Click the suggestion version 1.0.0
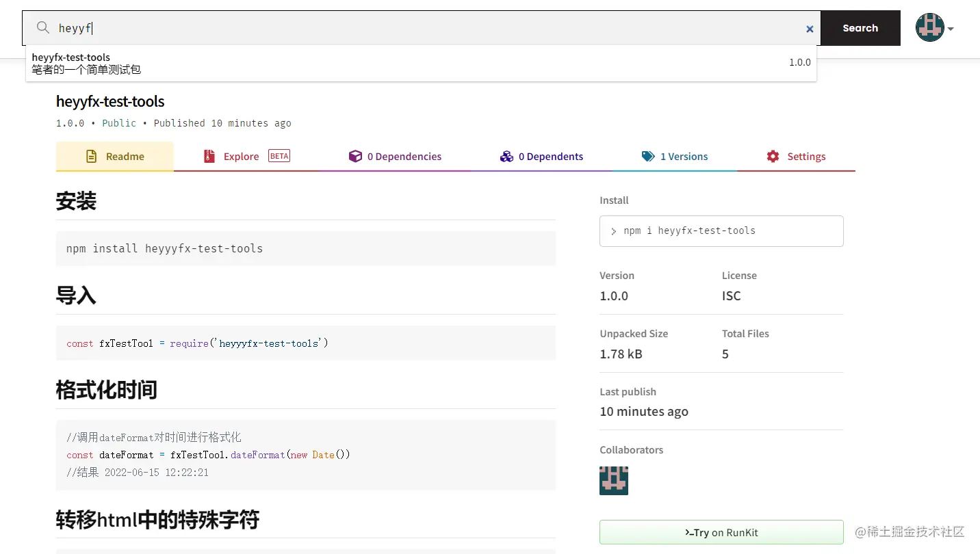Image resolution: width=980 pixels, height=554 pixels. tap(799, 62)
